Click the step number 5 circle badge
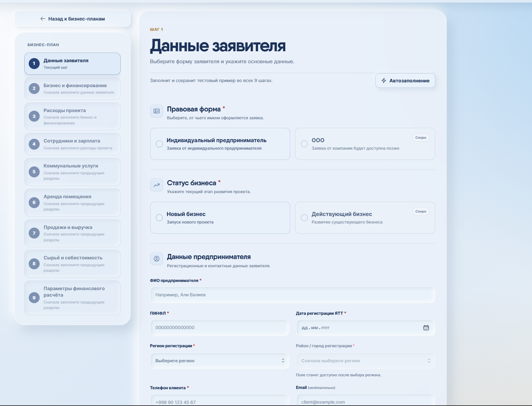Screen dimensions: 532x406 pyautogui.click(x=34, y=172)
